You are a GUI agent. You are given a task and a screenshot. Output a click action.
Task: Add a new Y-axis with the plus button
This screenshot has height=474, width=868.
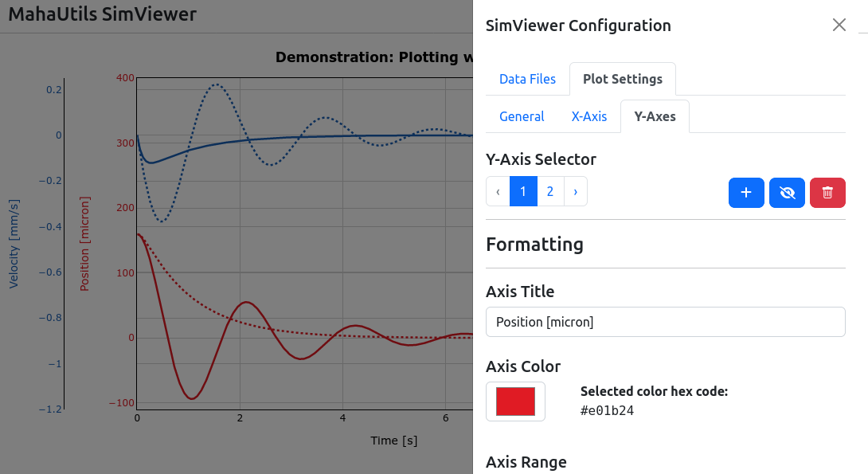tap(746, 193)
